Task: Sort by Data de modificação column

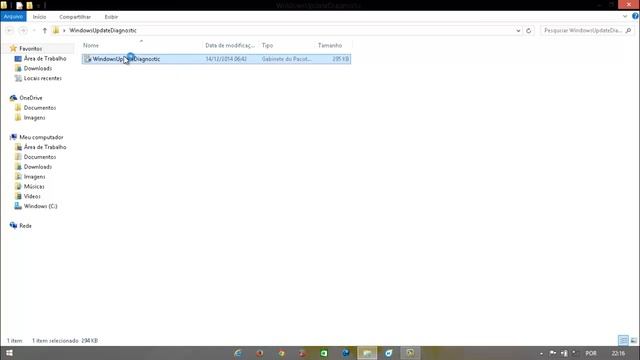Action: point(230,45)
